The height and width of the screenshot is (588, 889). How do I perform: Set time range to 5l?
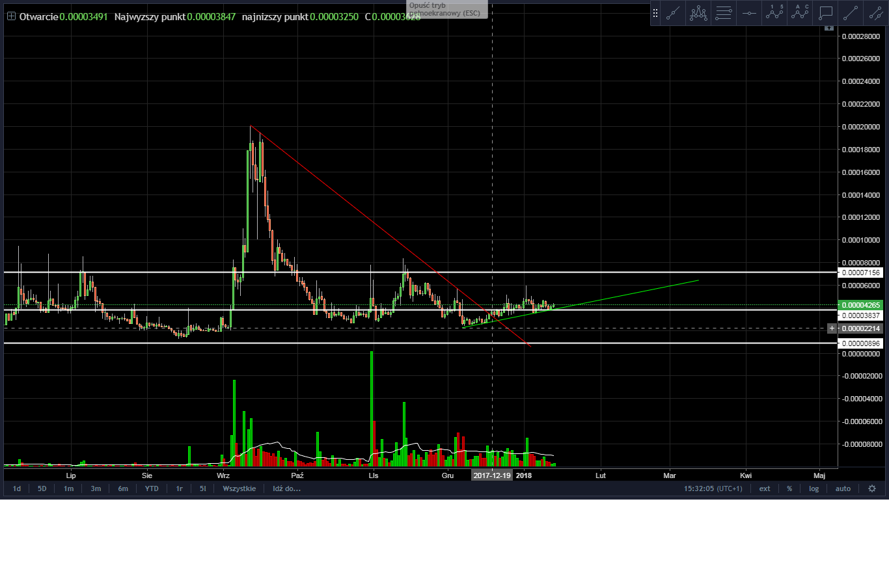(202, 488)
